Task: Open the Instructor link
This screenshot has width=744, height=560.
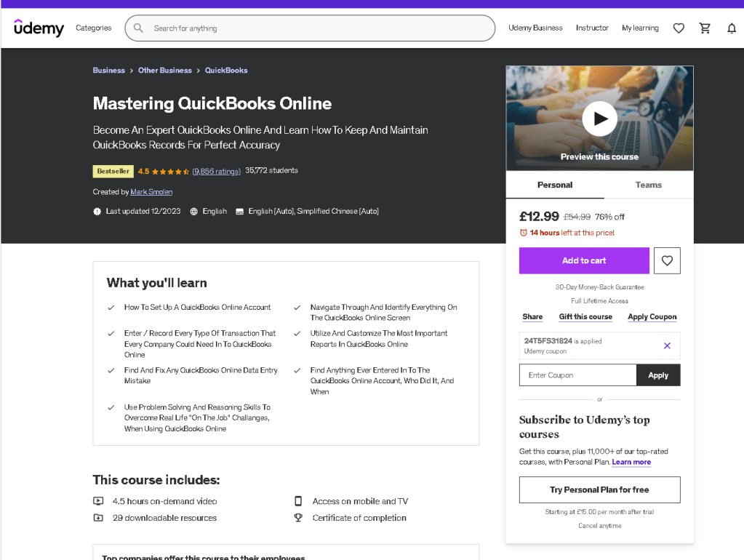Action: (x=592, y=28)
